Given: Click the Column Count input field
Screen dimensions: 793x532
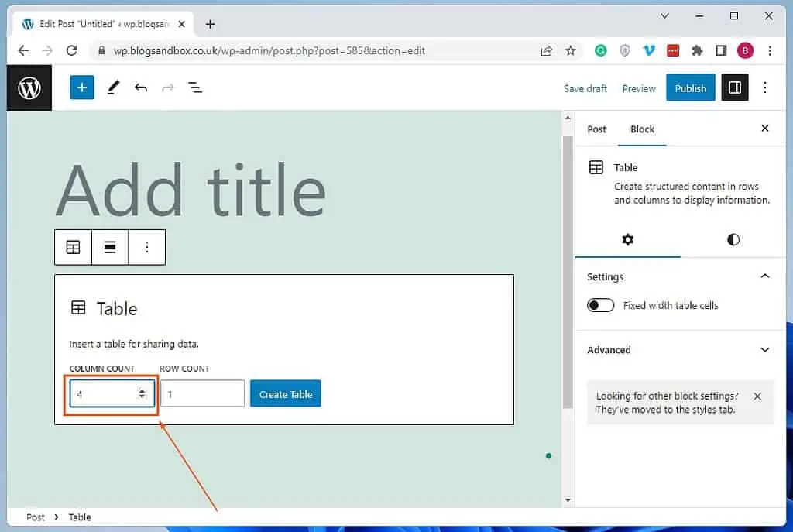Looking at the screenshot, I should (112, 394).
